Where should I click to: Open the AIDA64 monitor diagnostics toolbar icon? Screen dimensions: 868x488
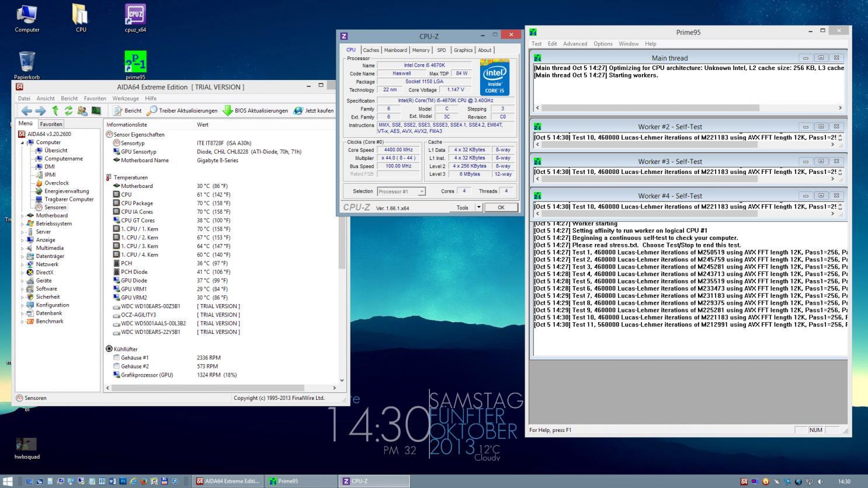click(x=96, y=110)
